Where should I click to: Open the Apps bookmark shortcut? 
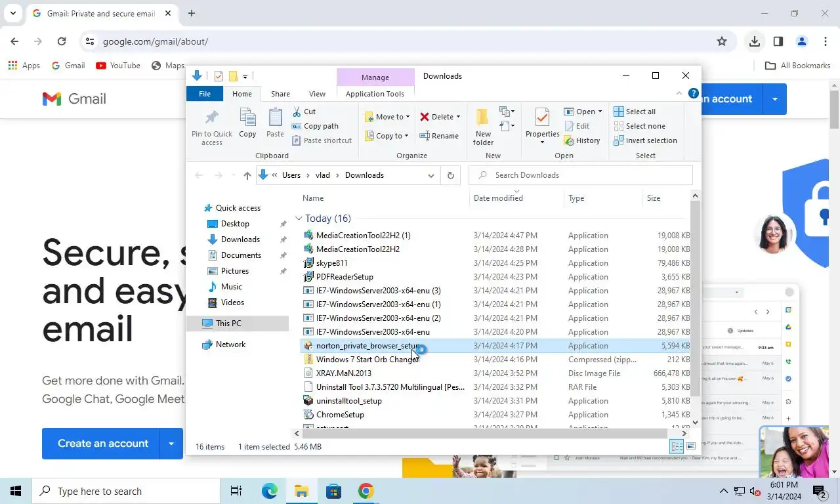click(24, 66)
